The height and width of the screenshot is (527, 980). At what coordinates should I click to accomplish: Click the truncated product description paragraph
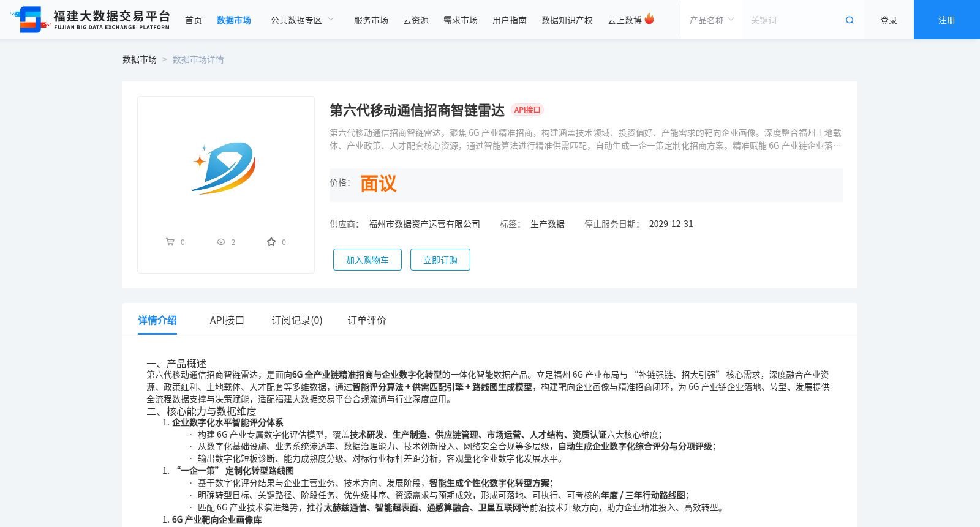click(x=586, y=139)
